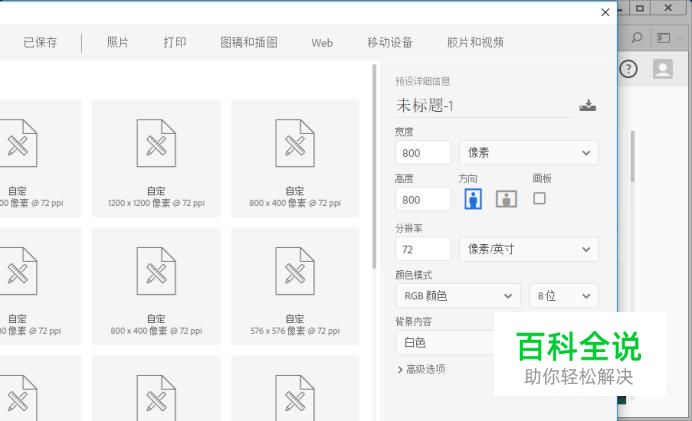The image size is (692, 421).
Task: Open the 图稿和插图 tab
Action: (x=249, y=42)
